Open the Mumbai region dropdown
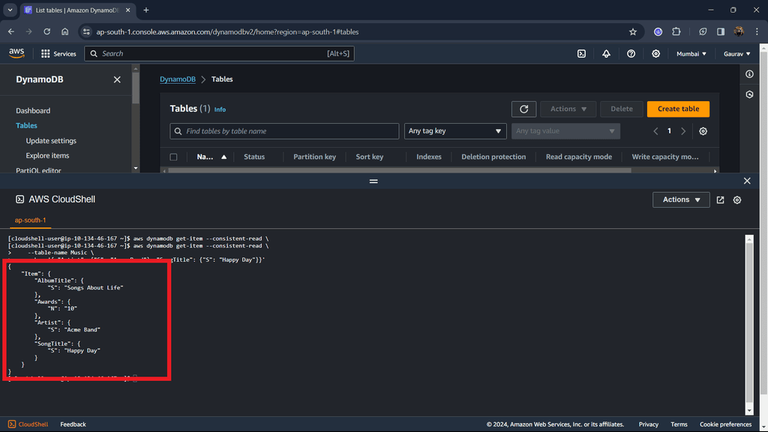Viewport: 768px width, 432px height. click(691, 54)
